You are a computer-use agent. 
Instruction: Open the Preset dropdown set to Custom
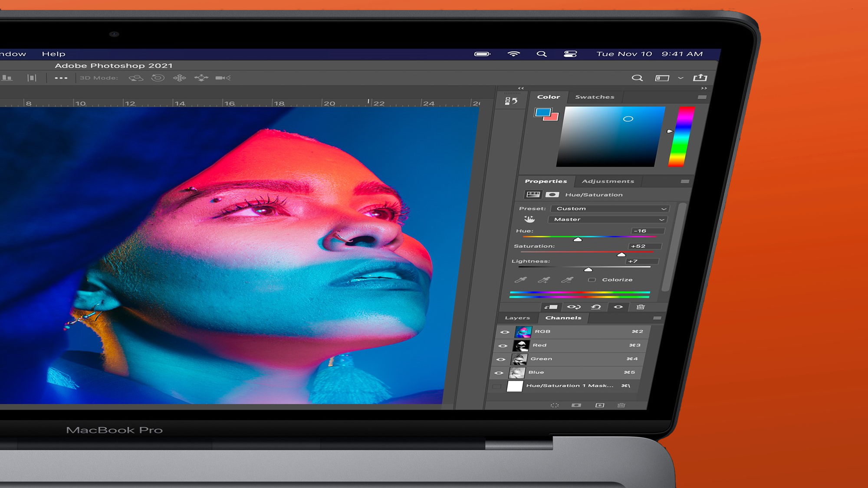tap(610, 208)
